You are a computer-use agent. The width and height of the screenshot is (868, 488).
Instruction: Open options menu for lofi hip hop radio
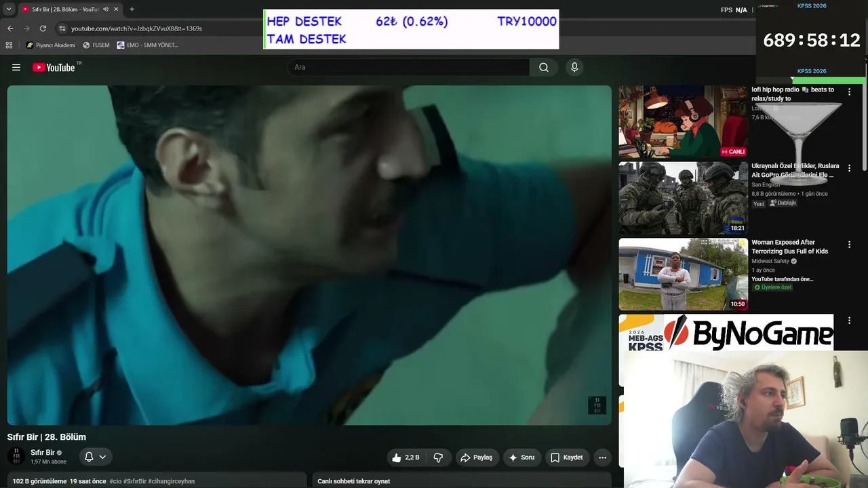(x=849, y=92)
